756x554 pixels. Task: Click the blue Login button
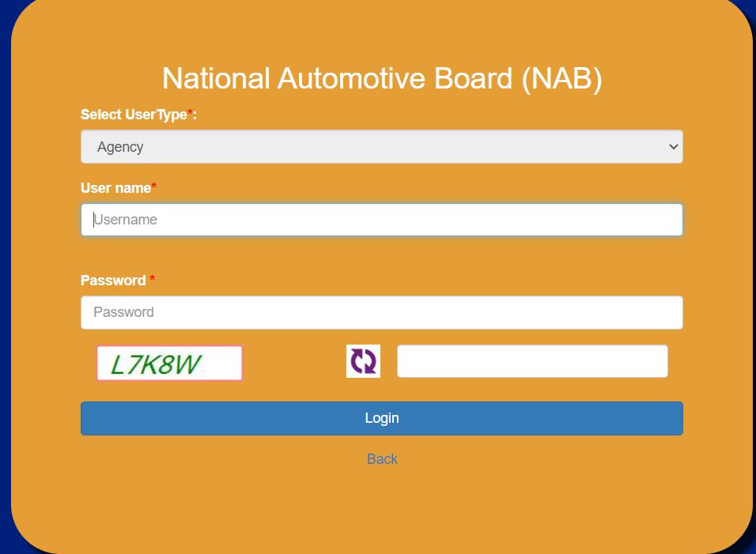tap(381, 418)
